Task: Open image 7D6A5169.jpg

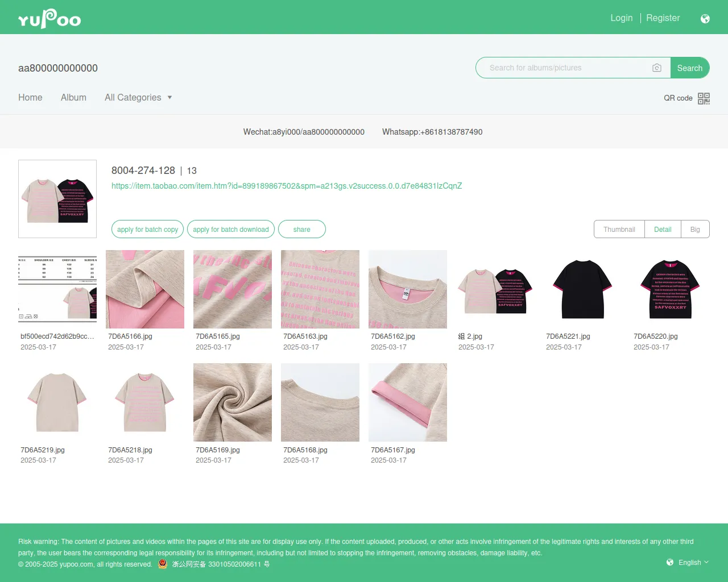Action: (x=233, y=402)
